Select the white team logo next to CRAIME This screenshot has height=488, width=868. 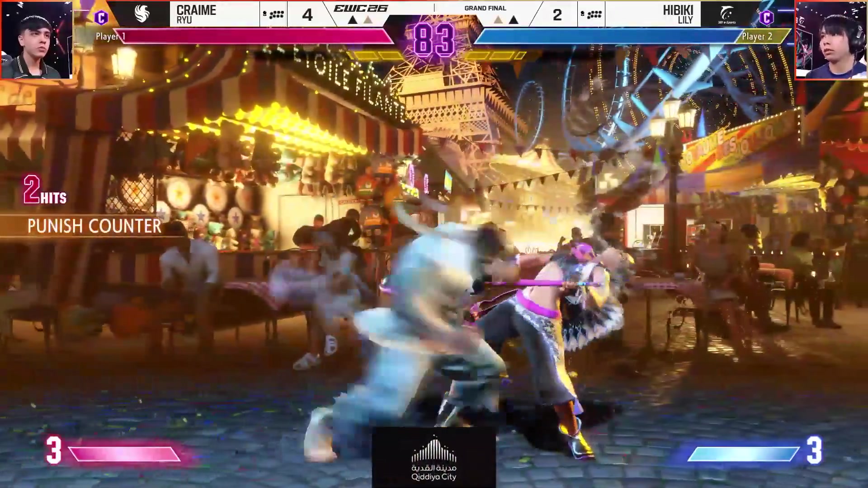point(142,14)
